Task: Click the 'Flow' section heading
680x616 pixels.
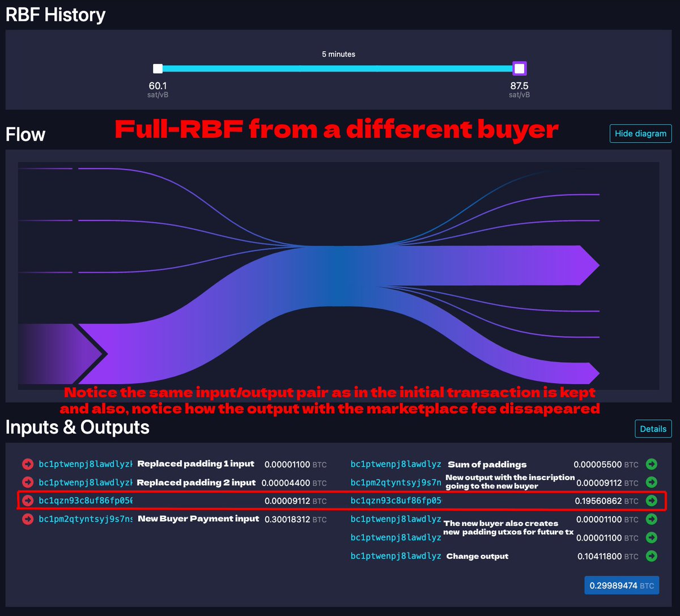Action: [x=25, y=134]
